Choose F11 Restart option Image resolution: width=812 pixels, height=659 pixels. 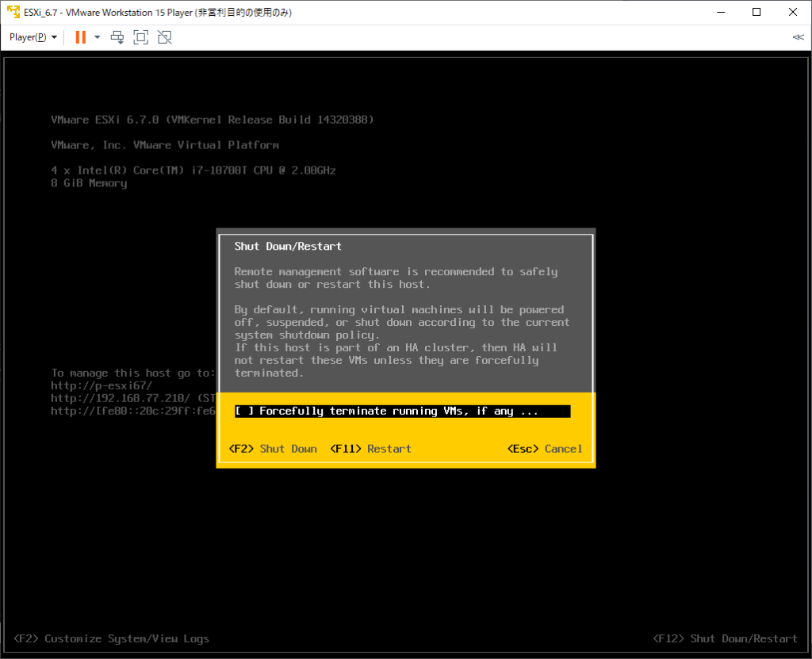click(371, 449)
